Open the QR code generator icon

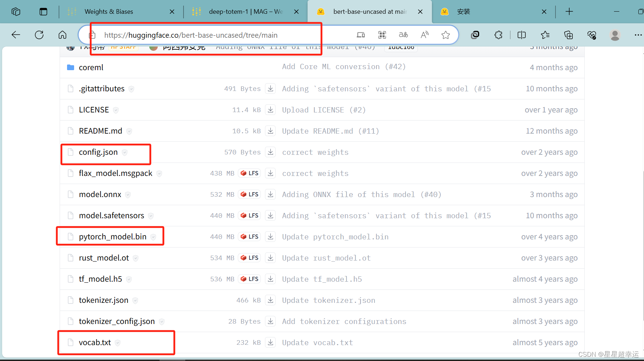382,35
